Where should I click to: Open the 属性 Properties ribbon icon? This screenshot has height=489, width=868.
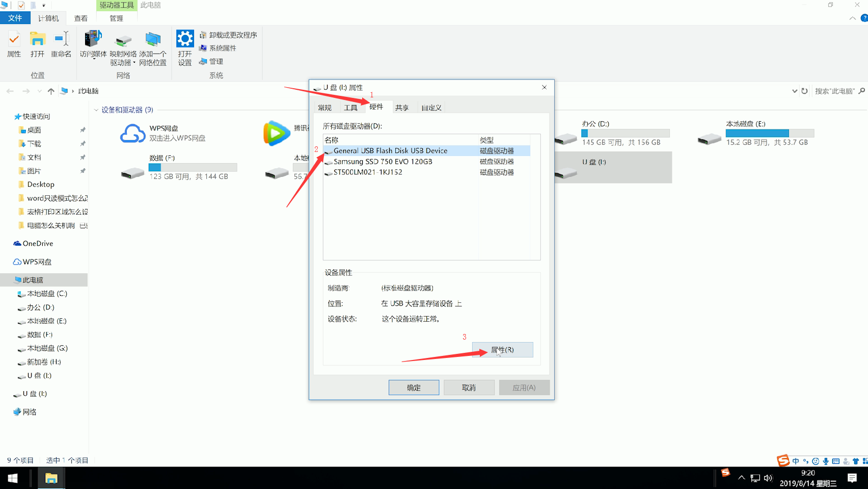click(x=14, y=44)
